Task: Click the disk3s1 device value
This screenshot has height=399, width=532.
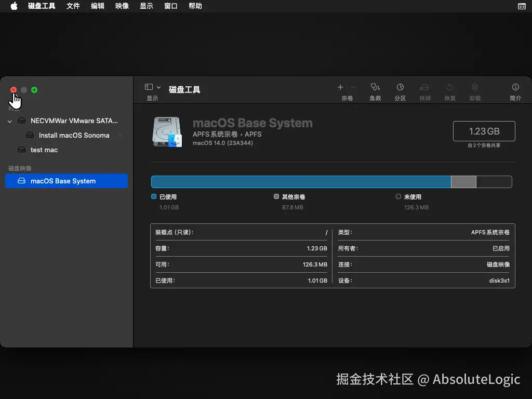Action: point(499,281)
